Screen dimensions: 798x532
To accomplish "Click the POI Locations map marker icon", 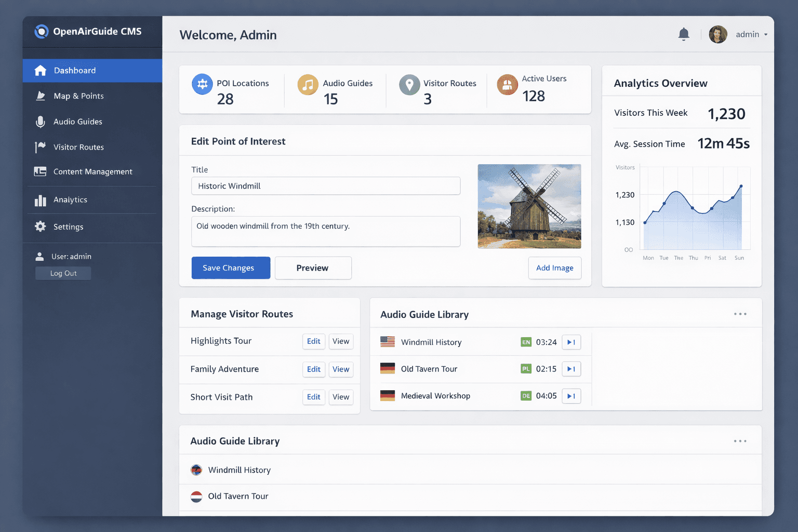I will click(202, 84).
